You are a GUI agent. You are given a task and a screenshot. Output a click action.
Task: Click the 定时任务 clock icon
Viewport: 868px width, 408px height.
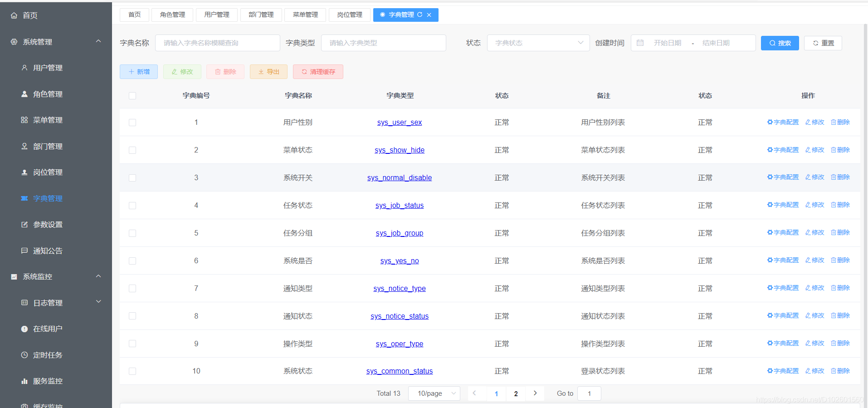tap(24, 355)
